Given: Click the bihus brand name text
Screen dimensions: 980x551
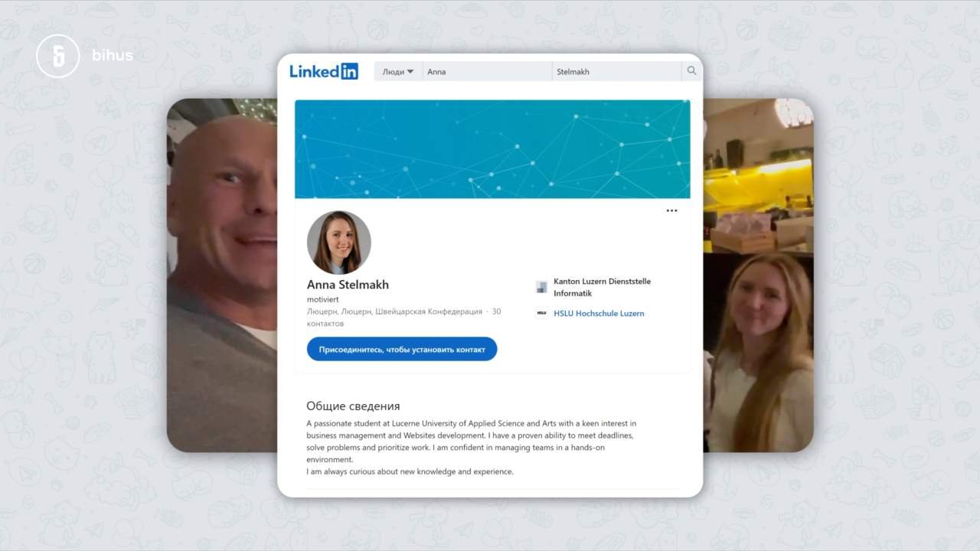Looking at the screenshot, I should point(112,56).
